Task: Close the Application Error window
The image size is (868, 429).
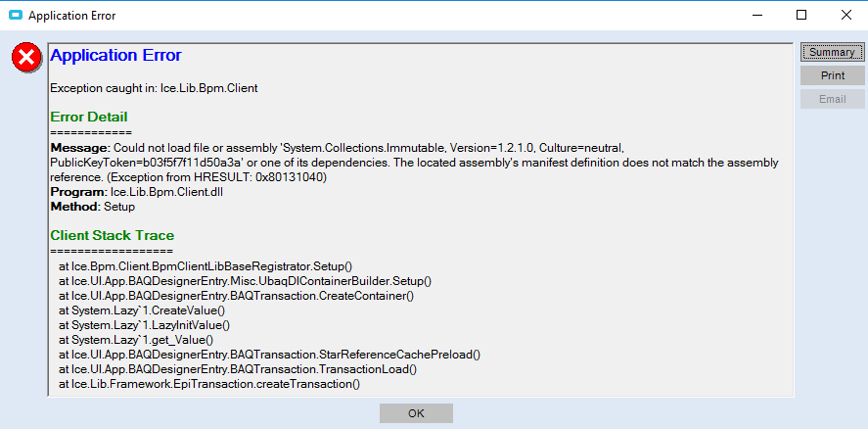Action: tap(845, 15)
